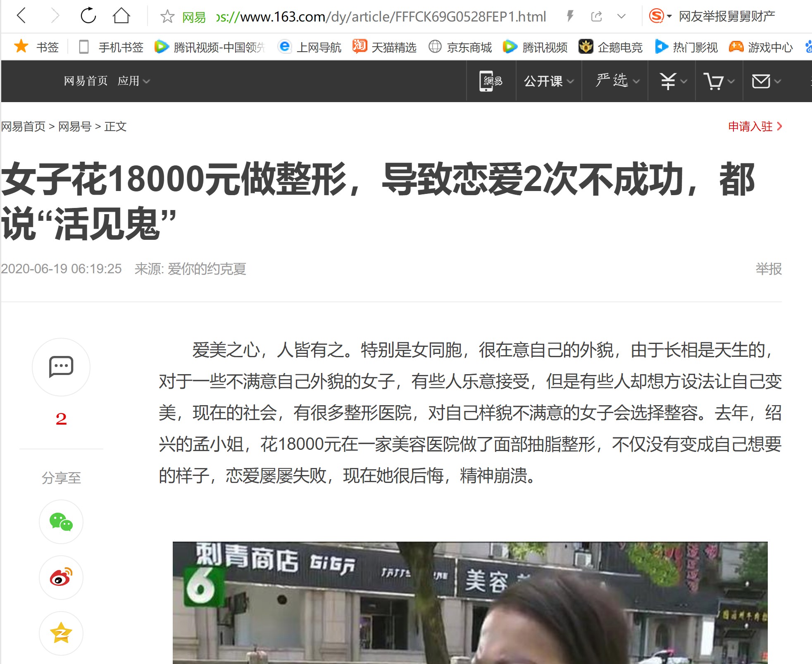Open the 天猫精选 bookmark

[384, 47]
